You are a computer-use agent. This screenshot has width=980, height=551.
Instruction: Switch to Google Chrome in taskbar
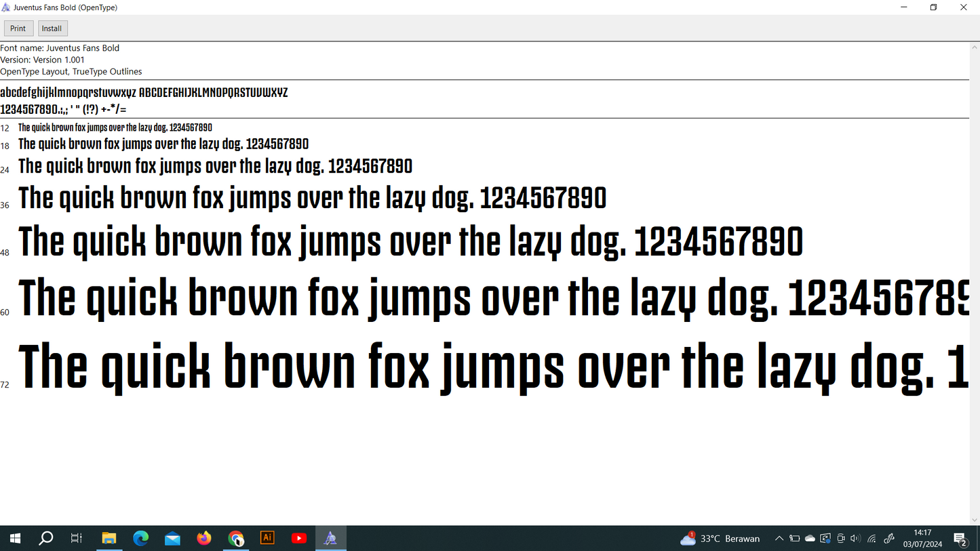(236, 539)
